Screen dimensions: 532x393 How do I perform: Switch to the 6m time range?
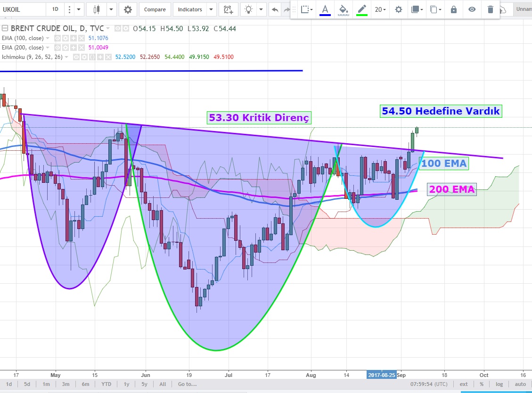coord(85,385)
